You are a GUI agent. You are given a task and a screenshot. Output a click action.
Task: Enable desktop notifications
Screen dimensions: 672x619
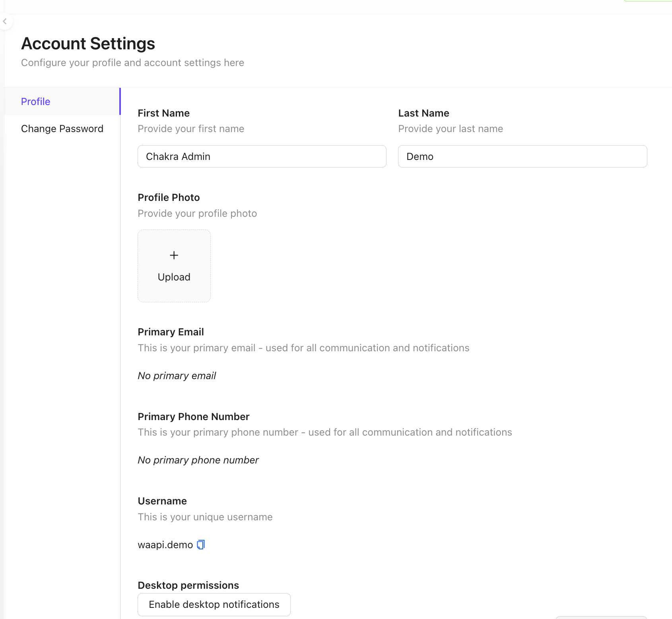point(214,604)
